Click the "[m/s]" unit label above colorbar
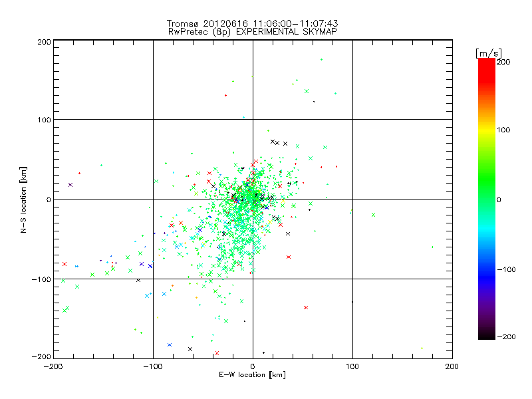 pyautogui.click(x=489, y=53)
